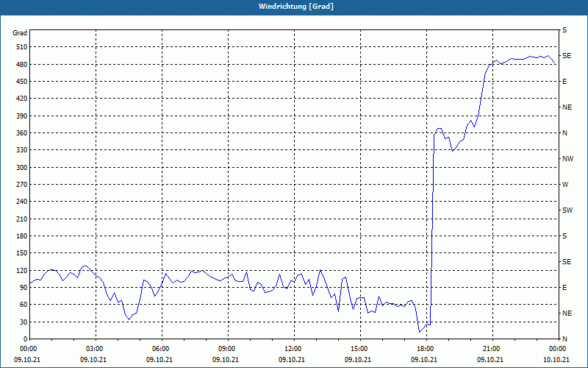Click the date 09.10.21 under 06:00

click(x=159, y=359)
